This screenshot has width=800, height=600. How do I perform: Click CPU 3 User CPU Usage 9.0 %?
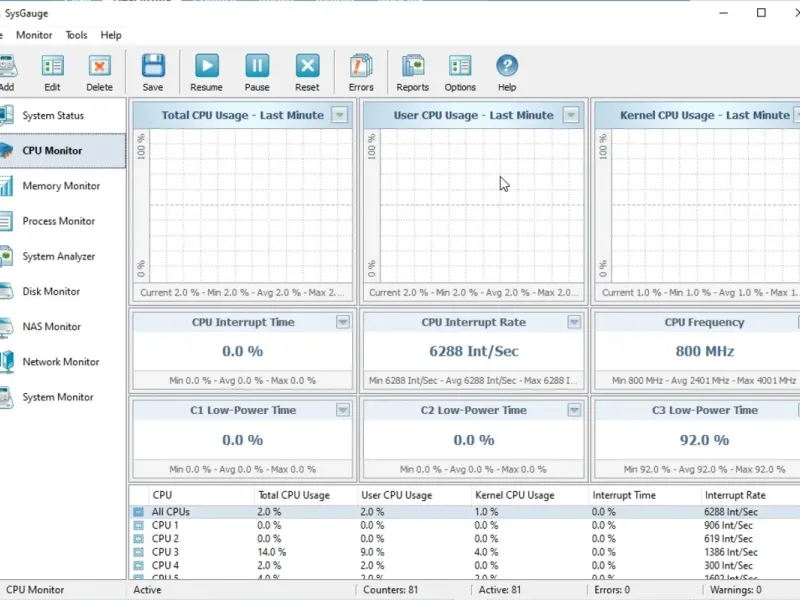pyautogui.click(x=372, y=552)
